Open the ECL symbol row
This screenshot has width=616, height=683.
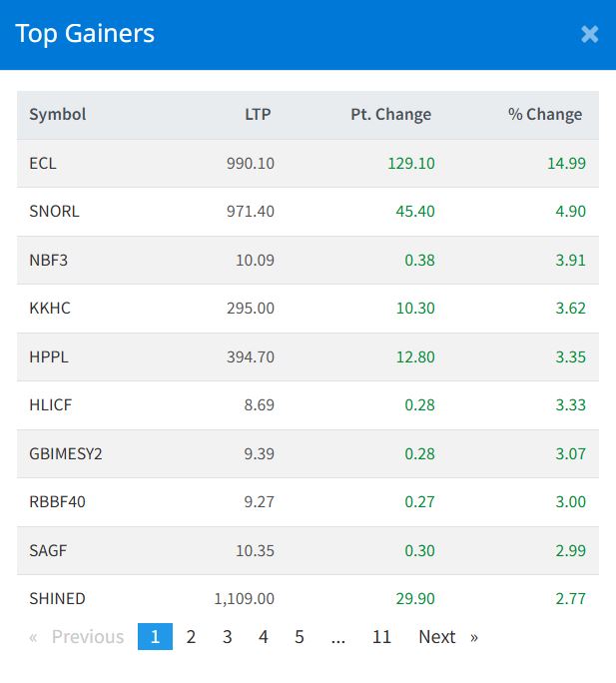tap(308, 164)
